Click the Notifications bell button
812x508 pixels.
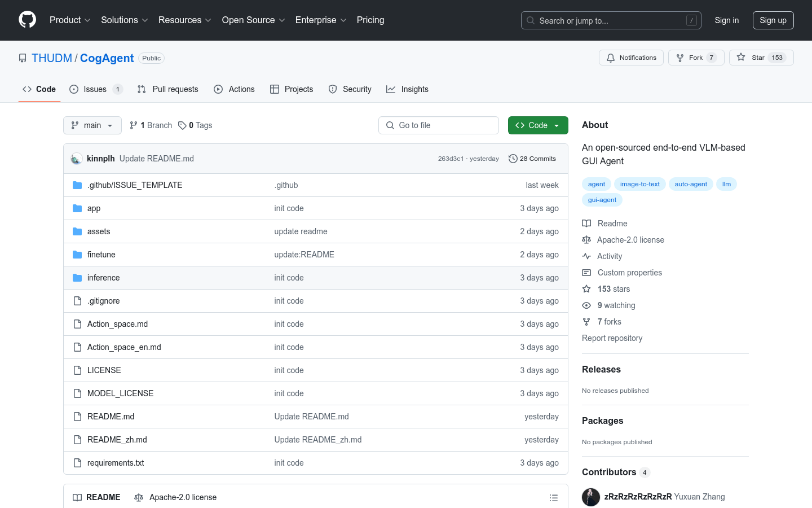pyautogui.click(x=631, y=58)
